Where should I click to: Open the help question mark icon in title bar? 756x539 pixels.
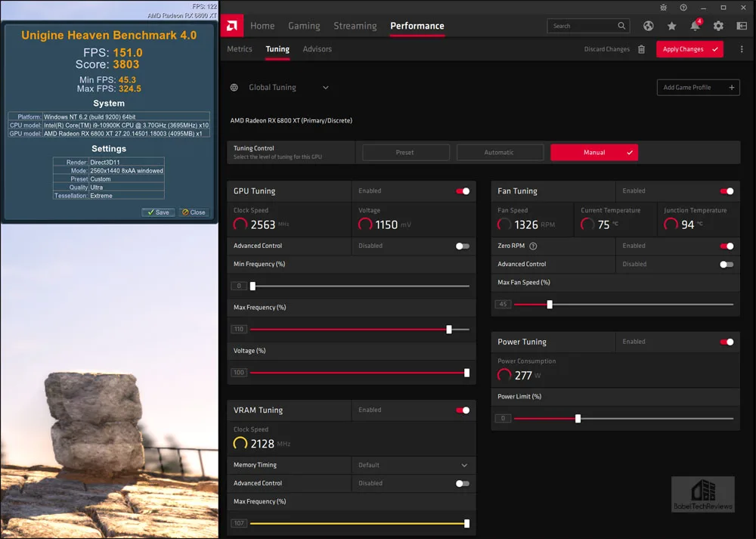(683, 8)
